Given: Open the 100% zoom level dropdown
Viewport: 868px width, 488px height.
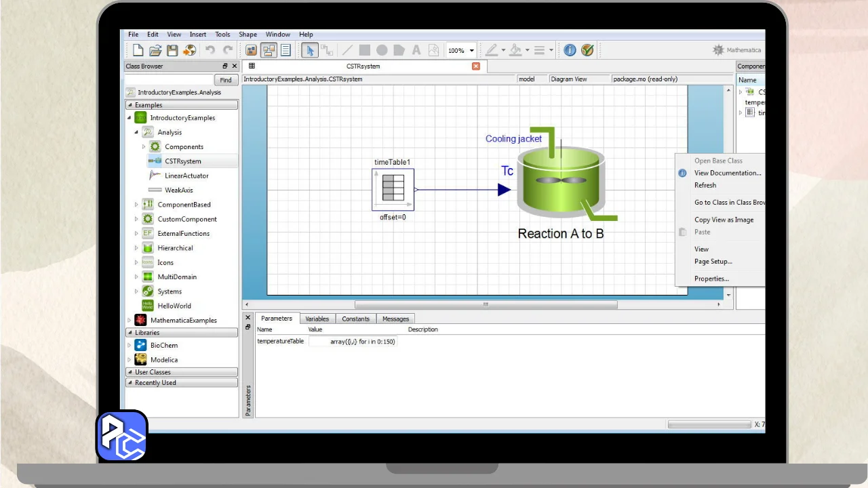Looking at the screenshot, I should click(x=471, y=50).
